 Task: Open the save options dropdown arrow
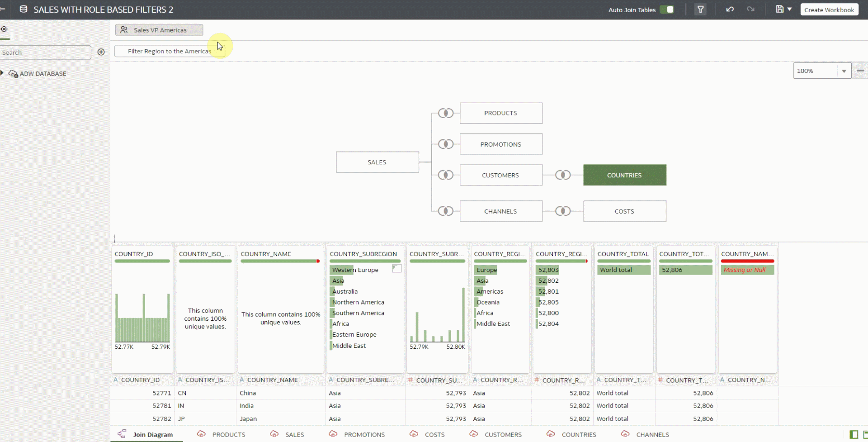[x=790, y=9]
